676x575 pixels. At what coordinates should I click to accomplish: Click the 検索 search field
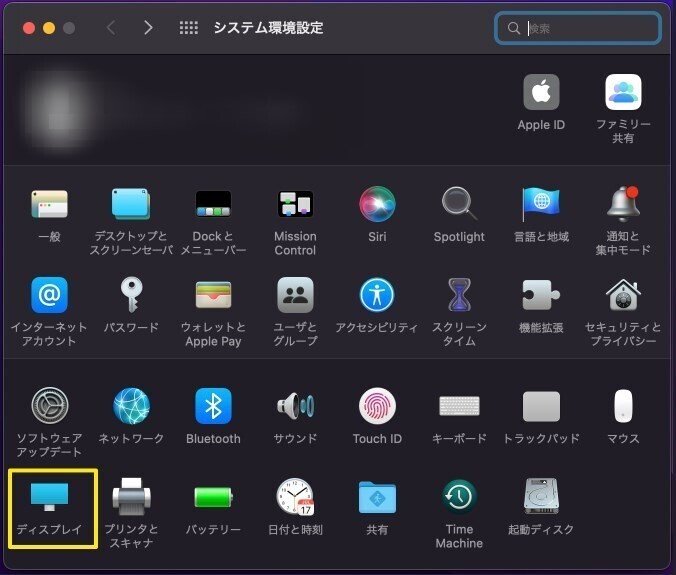(x=578, y=28)
